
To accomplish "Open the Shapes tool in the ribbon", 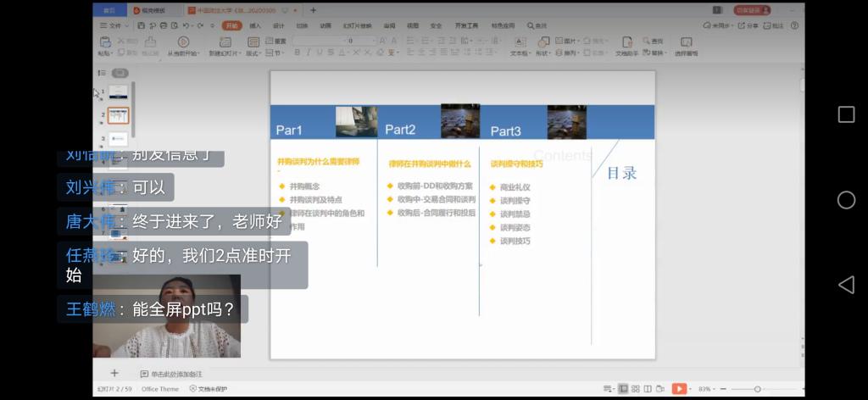I will 542,42.
